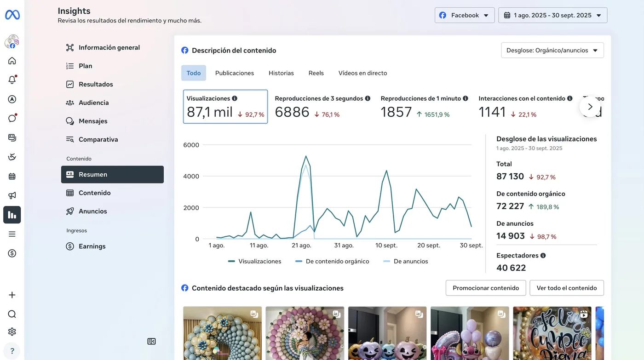Collapse the side navigation panel icon
Viewport: 644px width, 360px height.
coord(151,341)
